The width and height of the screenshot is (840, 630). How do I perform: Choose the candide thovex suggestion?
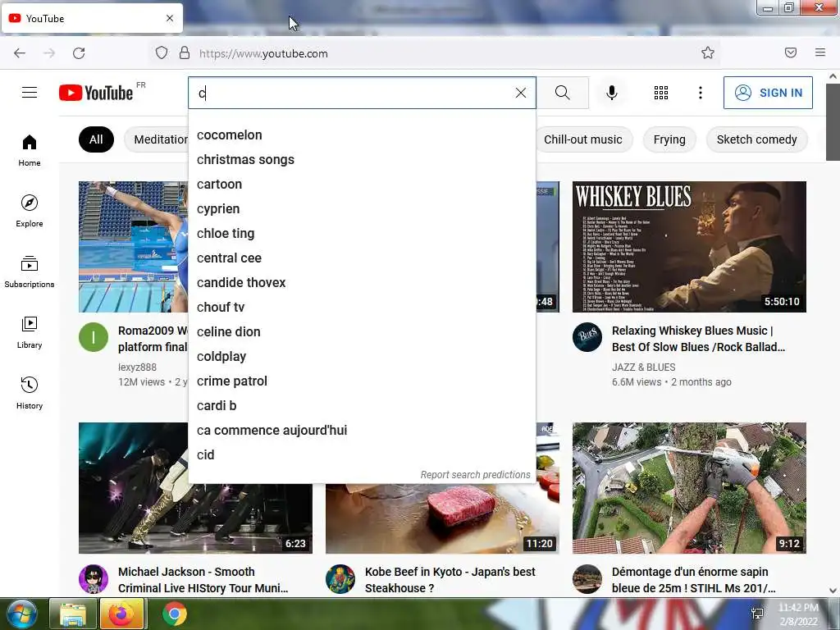pos(362,283)
